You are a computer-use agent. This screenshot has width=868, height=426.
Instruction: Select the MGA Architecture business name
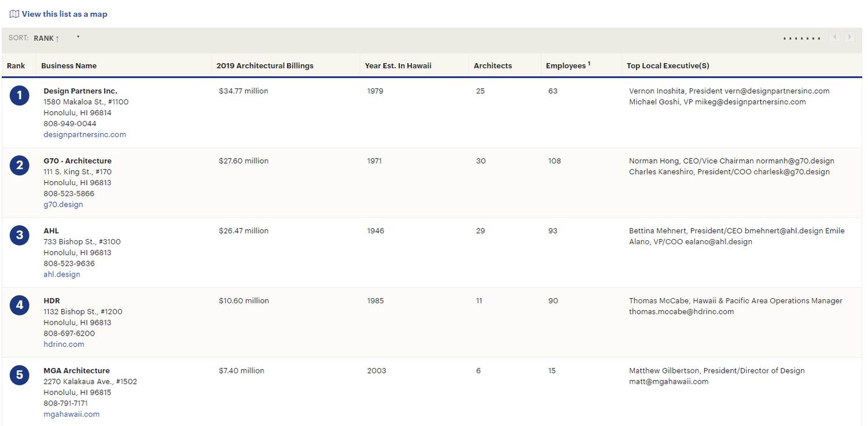[76, 370]
